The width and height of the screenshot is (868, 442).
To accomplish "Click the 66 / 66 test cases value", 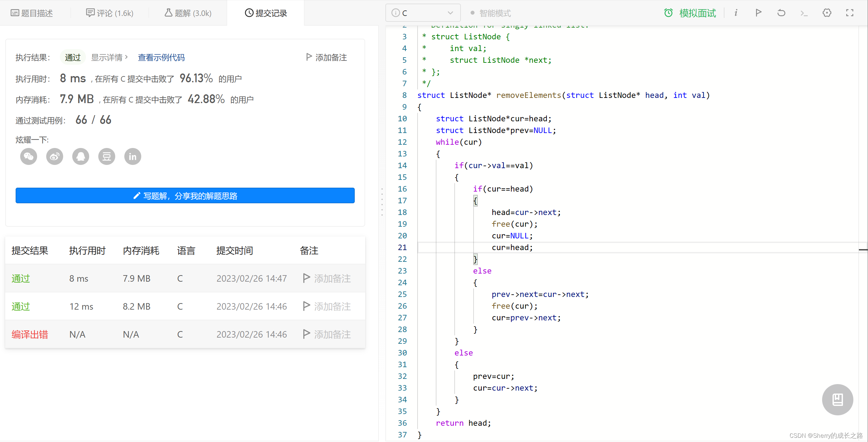I will point(93,120).
